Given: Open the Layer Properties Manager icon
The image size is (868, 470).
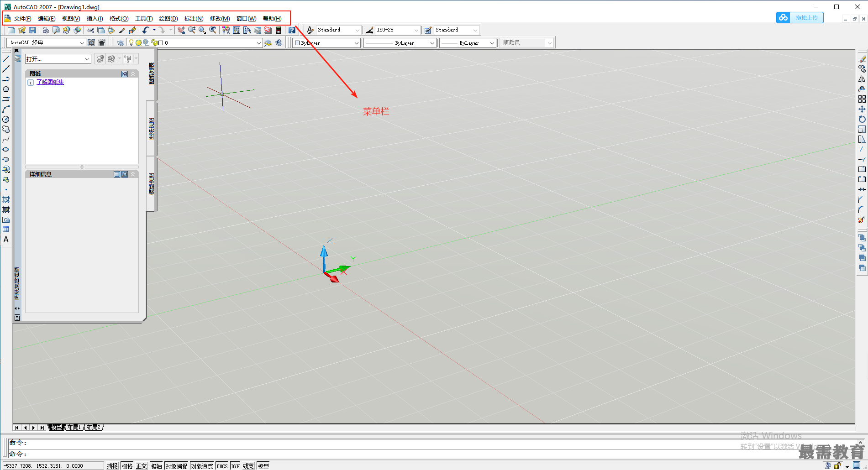Looking at the screenshot, I should (x=120, y=42).
